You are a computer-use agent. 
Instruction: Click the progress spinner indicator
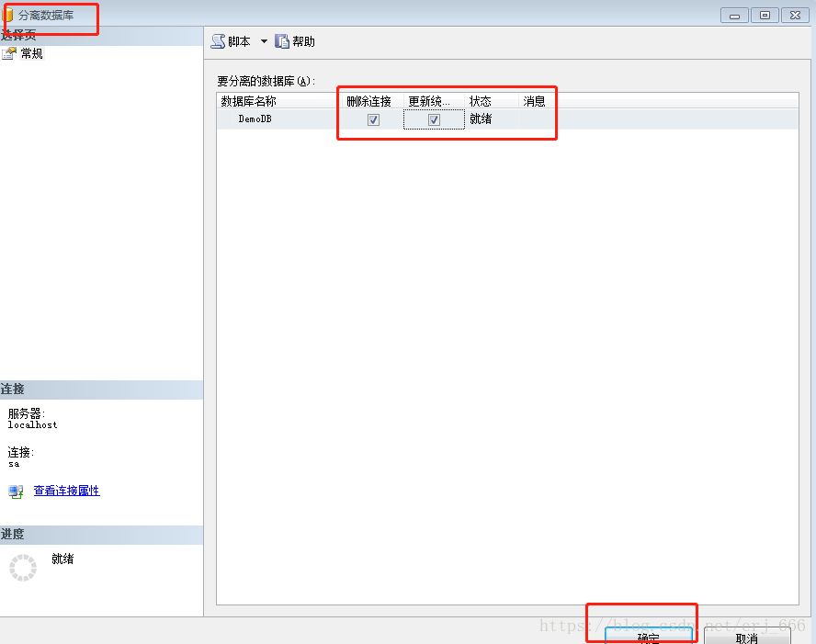(x=23, y=568)
